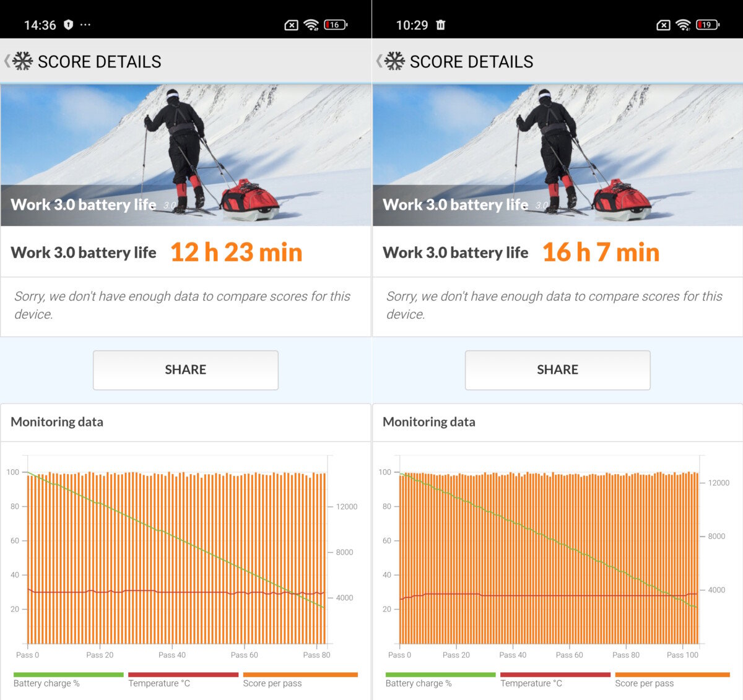Tap the shield icon in left status bar

tap(69, 25)
